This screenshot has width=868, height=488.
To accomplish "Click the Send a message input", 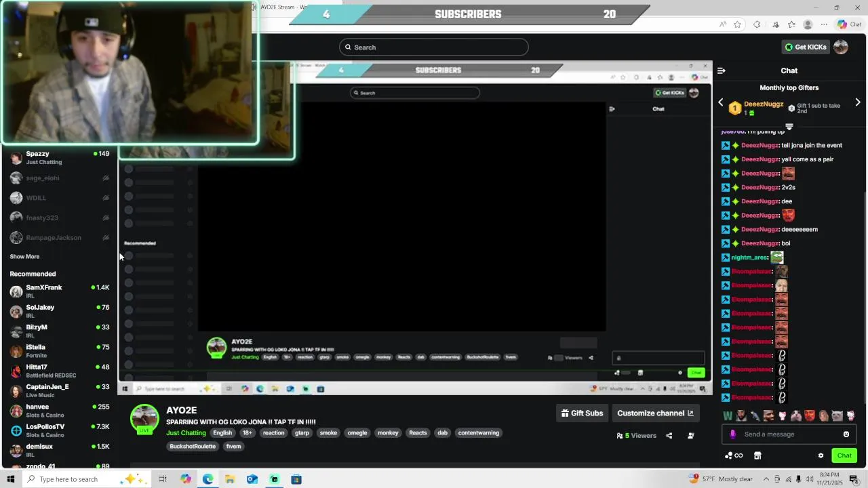I will pos(789,434).
